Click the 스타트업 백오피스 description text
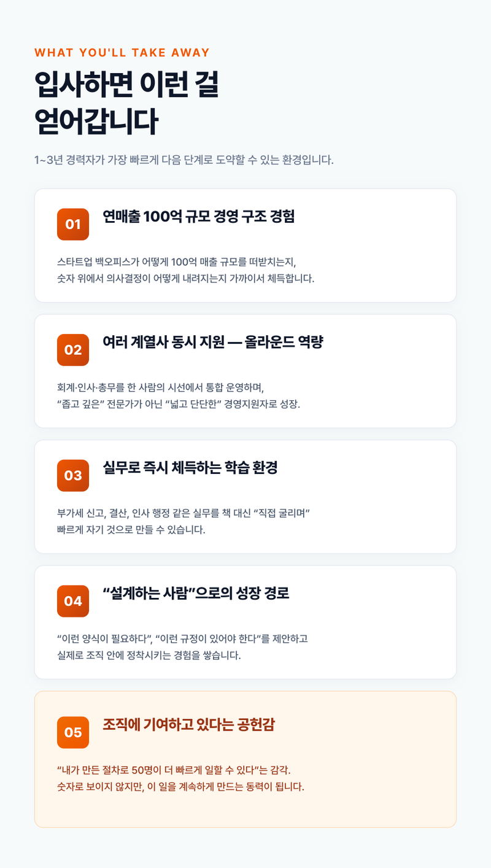 click(x=185, y=270)
